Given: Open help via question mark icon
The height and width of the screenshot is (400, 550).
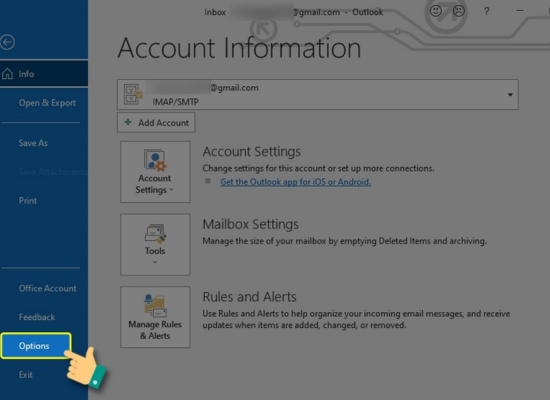Looking at the screenshot, I should (487, 11).
